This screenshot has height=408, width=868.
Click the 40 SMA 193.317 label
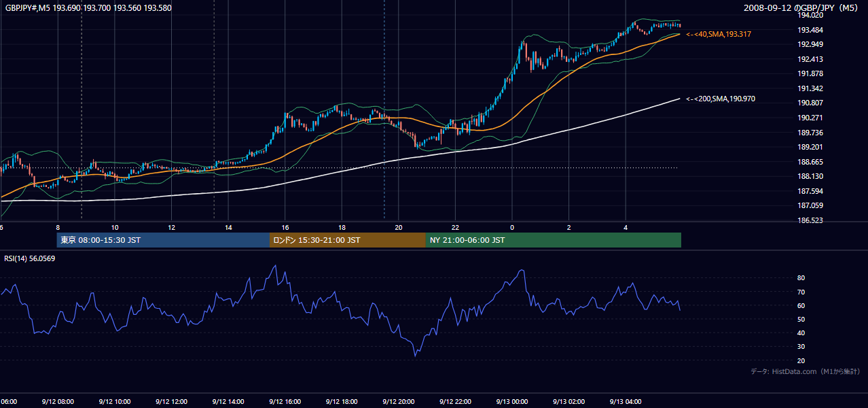click(x=719, y=34)
